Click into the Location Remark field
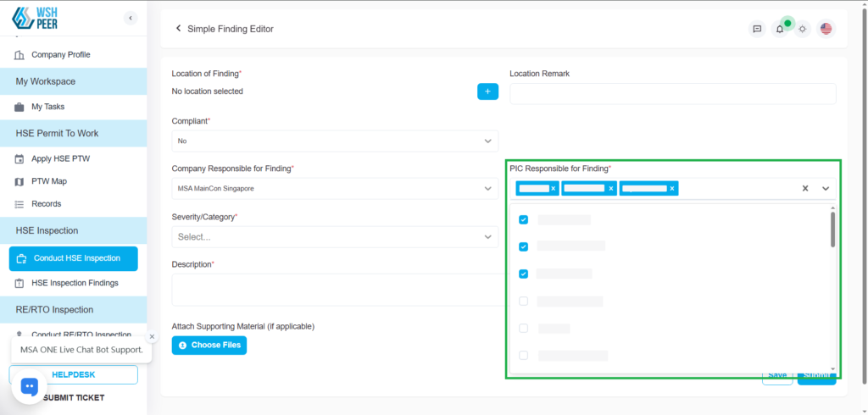Viewport: 868px width, 415px height. pyautogui.click(x=672, y=94)
